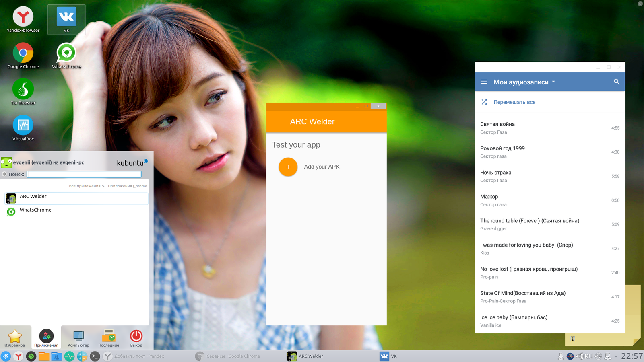Launch Tor Browser from the desktop
The height and width of the screenshot is (362, 644).
pyautogui.click(x=23, y=92)
